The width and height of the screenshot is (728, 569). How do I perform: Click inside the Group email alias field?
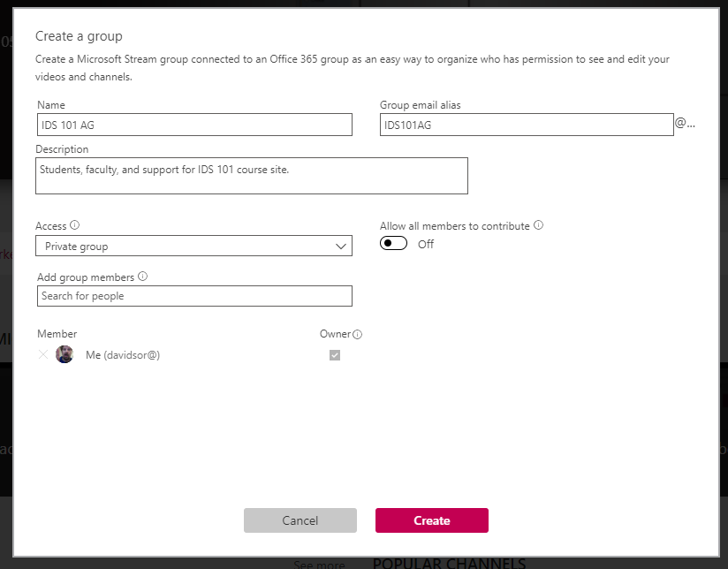point(527,124)
